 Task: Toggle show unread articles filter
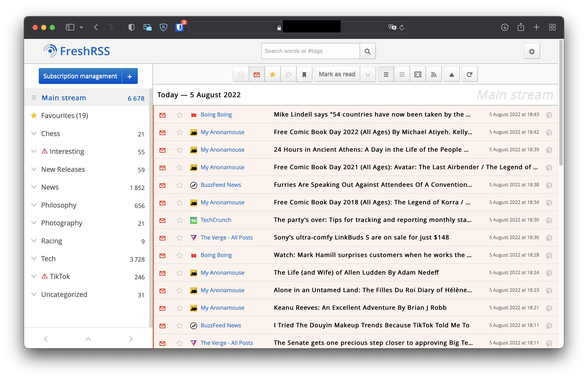[x=256, y=74]
